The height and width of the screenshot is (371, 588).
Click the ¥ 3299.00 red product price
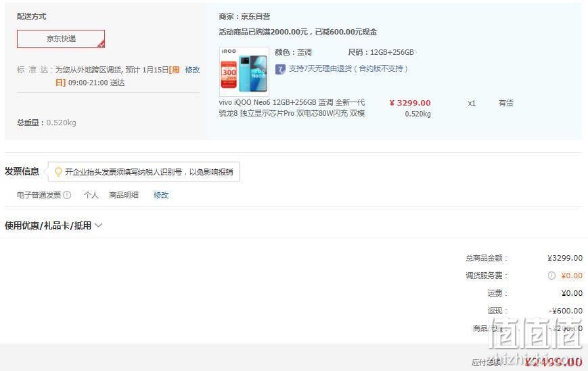click(x=410, y=103)
